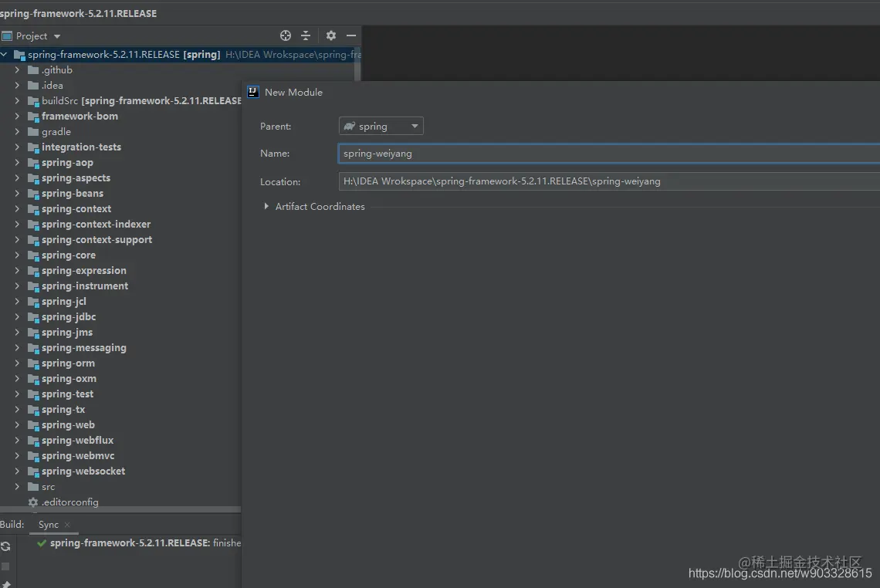Click the stop icon in Build panel
Image resolution: width=880 pixels, height=588 pixels.
pyautogui.click(x=5, y=566)
